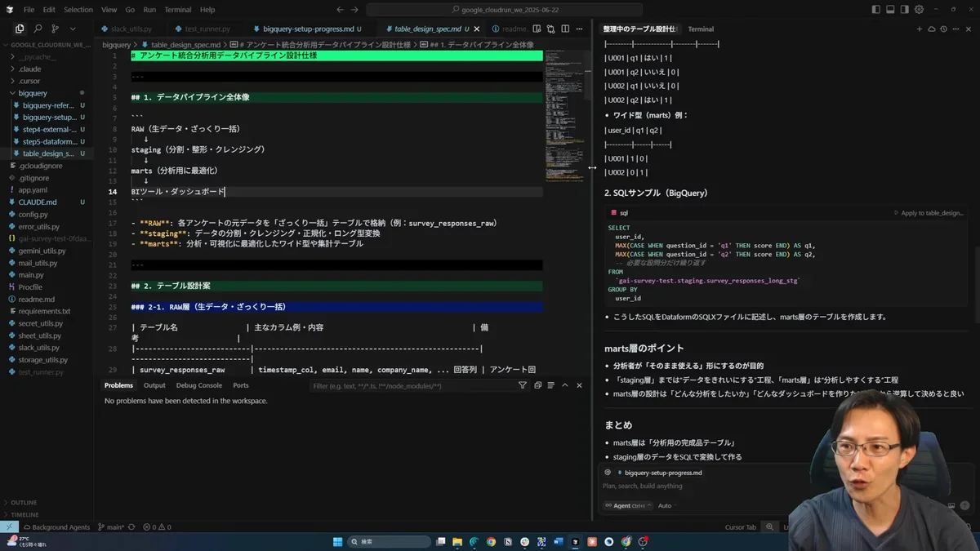Start a new chat with plus icon
980x551 pixels.
[919, 29]
